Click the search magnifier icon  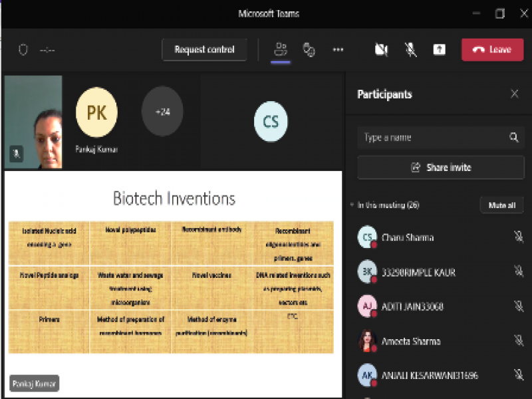point(513,138)
